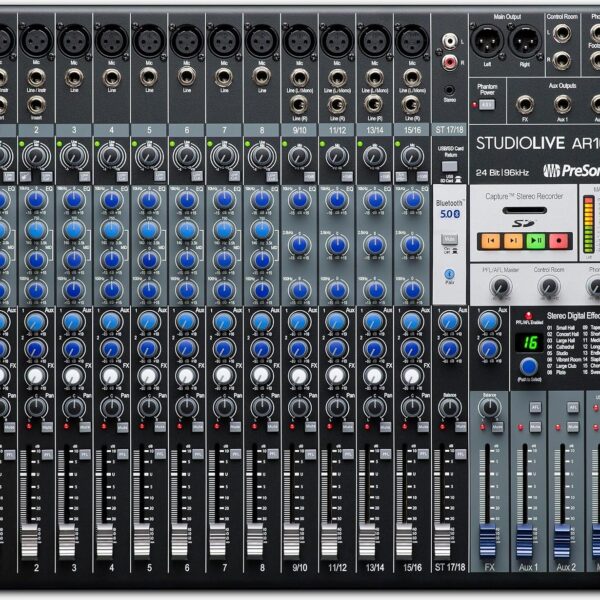The image size is (600, 600).
Task: Engage the guitar instrument button on channel 2
Action: click(x=25, y=177)
